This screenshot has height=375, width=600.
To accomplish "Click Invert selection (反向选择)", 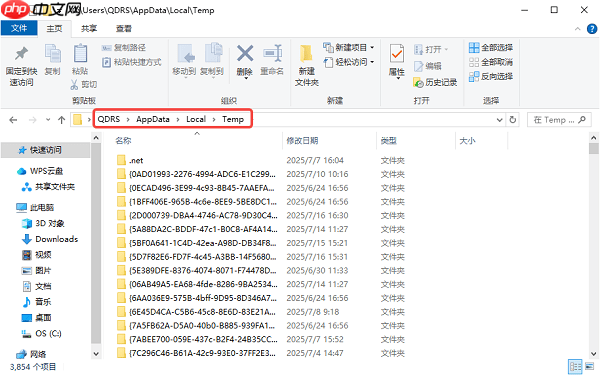I will (491, 76).
